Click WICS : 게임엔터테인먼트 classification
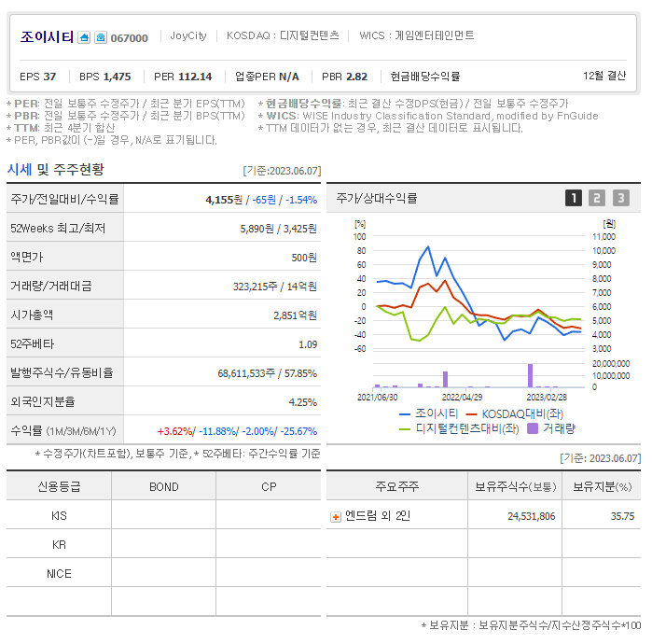 [417, 35]
